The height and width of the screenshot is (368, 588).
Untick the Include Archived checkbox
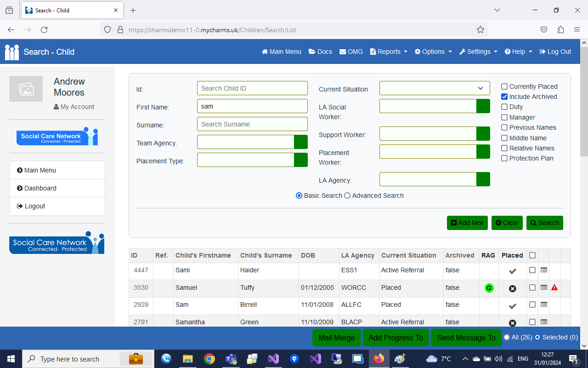point(504,97)
